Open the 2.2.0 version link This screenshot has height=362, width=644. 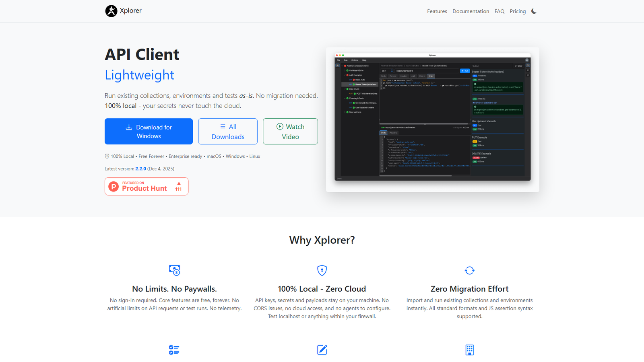coord(140,169)
